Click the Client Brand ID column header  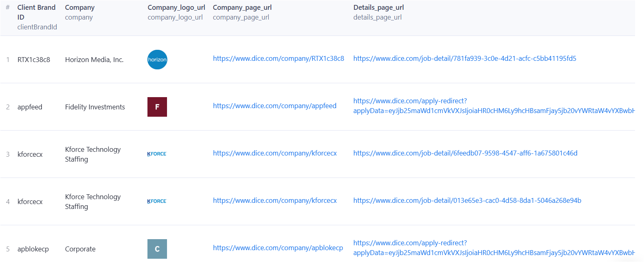coord(37,17)
